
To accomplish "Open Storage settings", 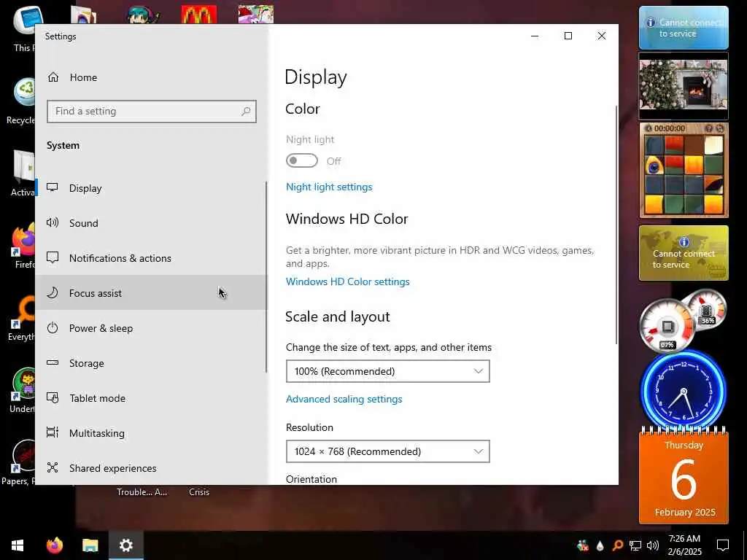I will coord(150,363).
